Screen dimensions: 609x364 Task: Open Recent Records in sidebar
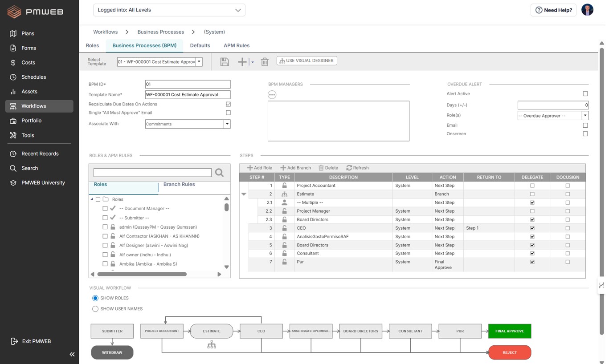pyautogui.click(x=39, y=154)
